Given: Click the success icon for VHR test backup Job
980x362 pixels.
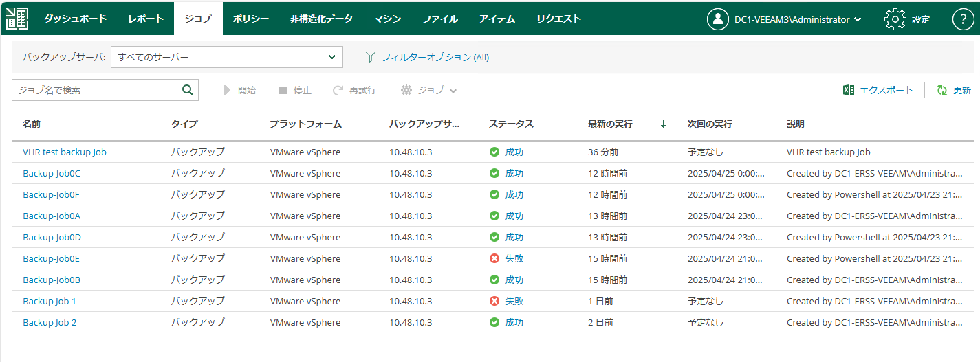Looking at the screenshot, I should click(494, 152).
